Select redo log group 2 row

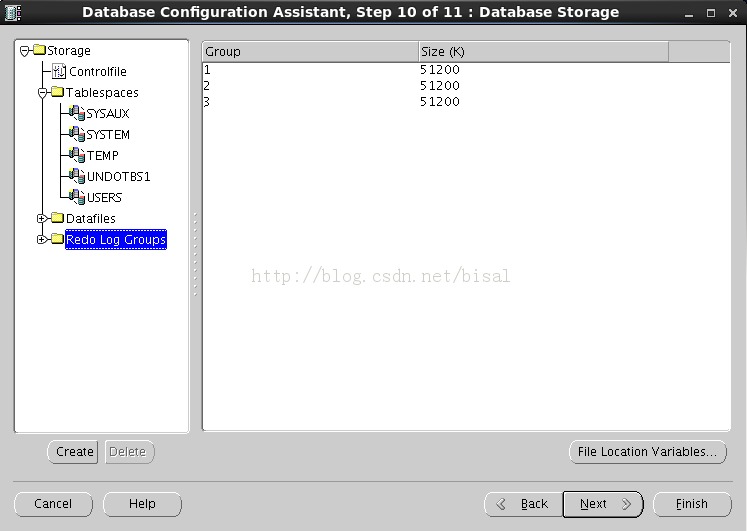click(466, 86)
